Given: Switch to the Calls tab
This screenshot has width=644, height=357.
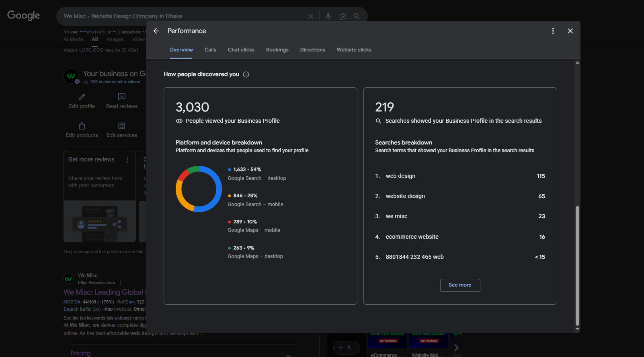Looking at the screenshot, I should point(210,50).
